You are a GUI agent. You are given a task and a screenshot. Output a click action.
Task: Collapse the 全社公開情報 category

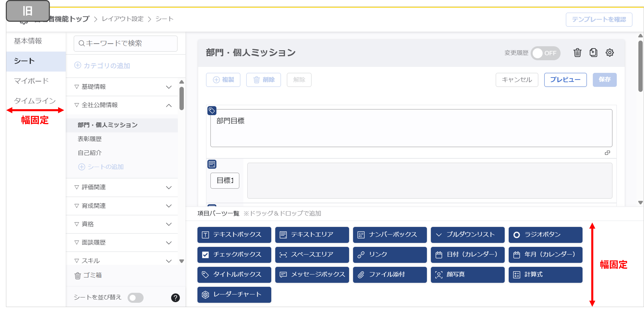coord(169,105)
